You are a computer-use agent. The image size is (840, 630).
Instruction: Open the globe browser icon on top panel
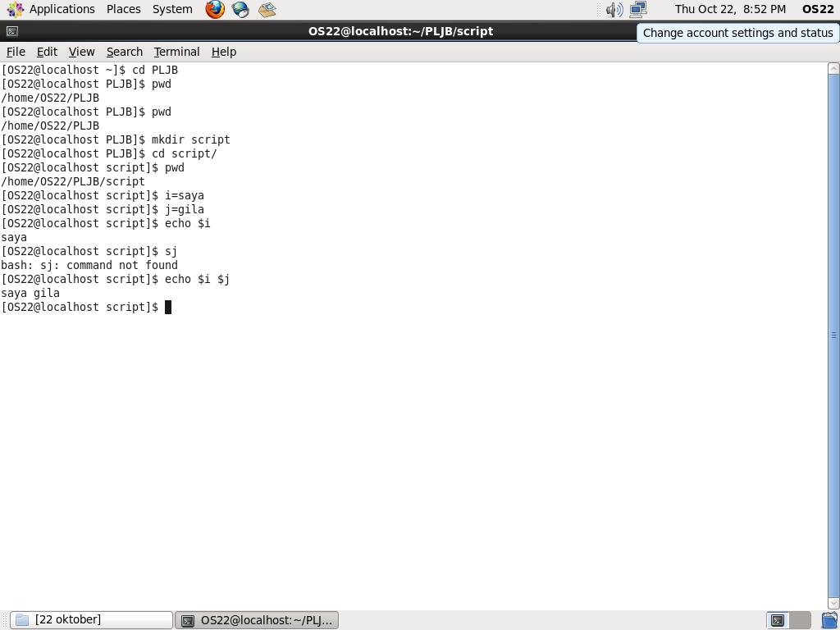click(240, 9)
